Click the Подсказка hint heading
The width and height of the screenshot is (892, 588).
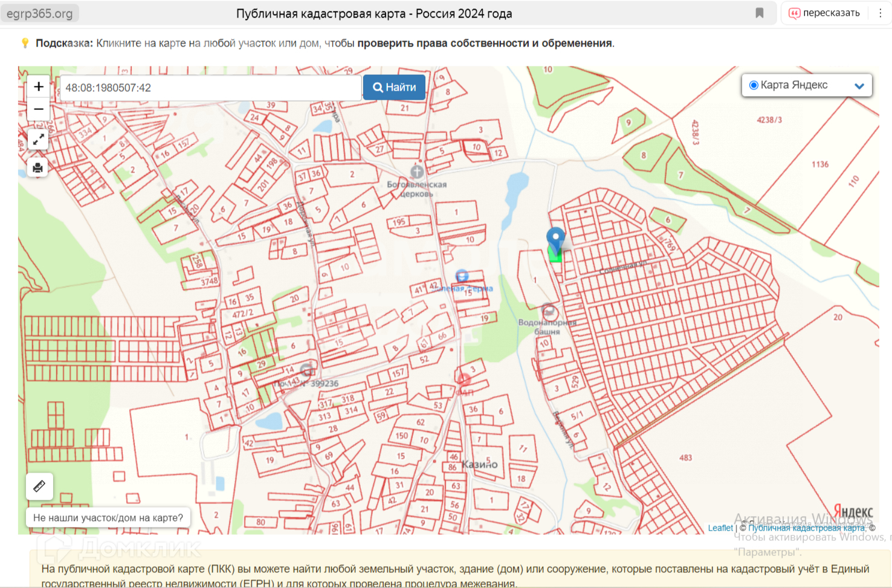pos(64,44)
